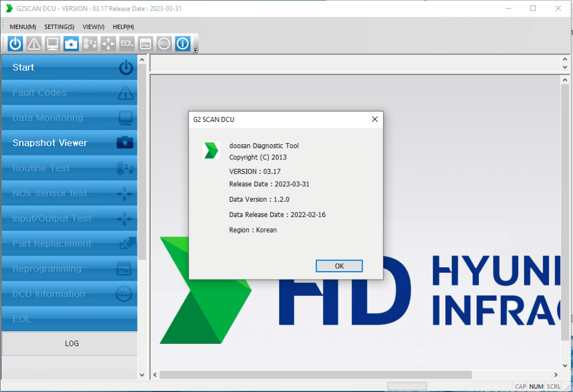
Task: Click the 'Data Version : 1.2.0' text
Action: coord(259,200)
